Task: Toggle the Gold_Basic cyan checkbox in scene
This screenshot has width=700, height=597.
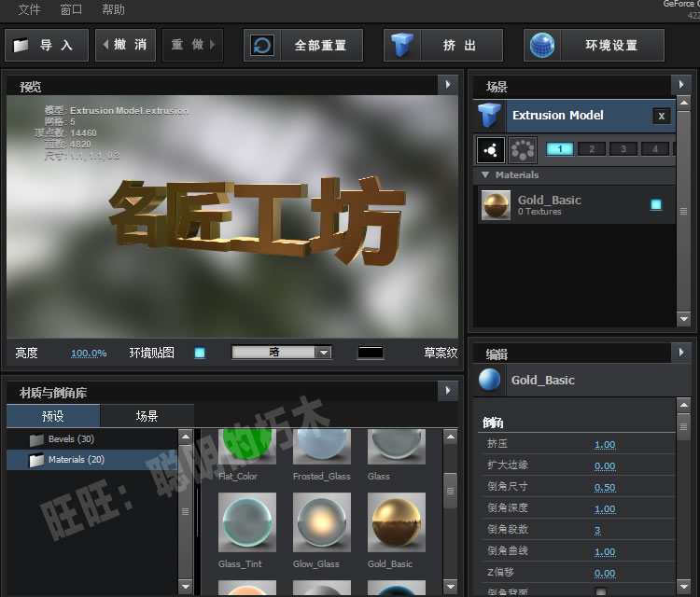Action: coord(656,205)
